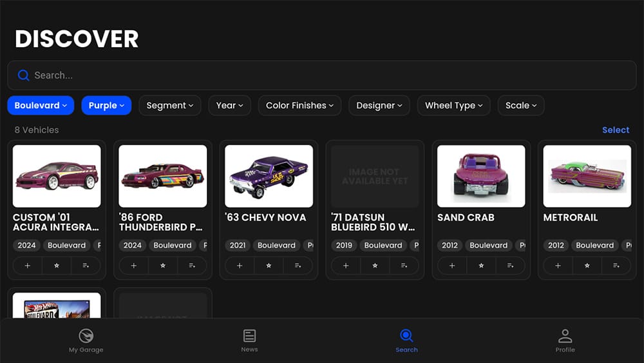Add Custom '01 Acura Integra with plus icon

pyautogui.click(x=28, y=266)
